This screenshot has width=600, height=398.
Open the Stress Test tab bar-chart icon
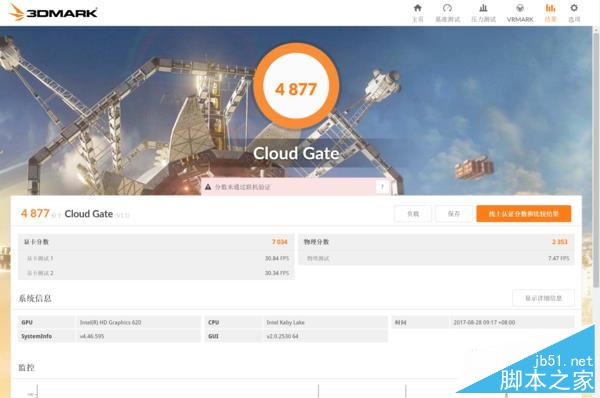(483, 8)
